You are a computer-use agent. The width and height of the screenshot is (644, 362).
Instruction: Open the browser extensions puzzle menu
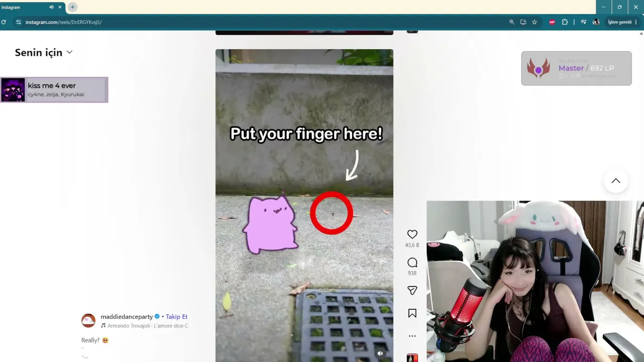[x=565, y=22]
